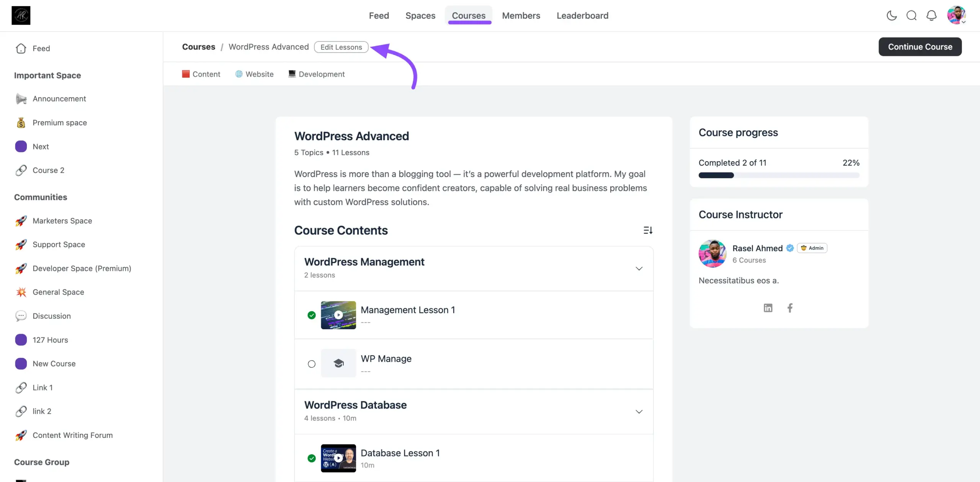This screenshot has height=482, width=980.
Task: Toggle completion check for Management Lesson 1
Action: point(312,315)
